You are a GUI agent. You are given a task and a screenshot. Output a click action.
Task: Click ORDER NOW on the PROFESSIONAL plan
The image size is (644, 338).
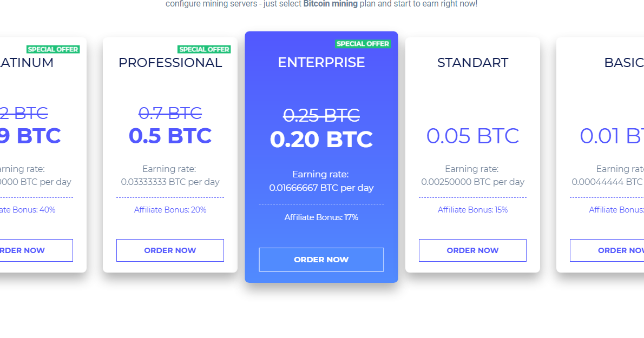pyautogui.click(x=170, y=250)
